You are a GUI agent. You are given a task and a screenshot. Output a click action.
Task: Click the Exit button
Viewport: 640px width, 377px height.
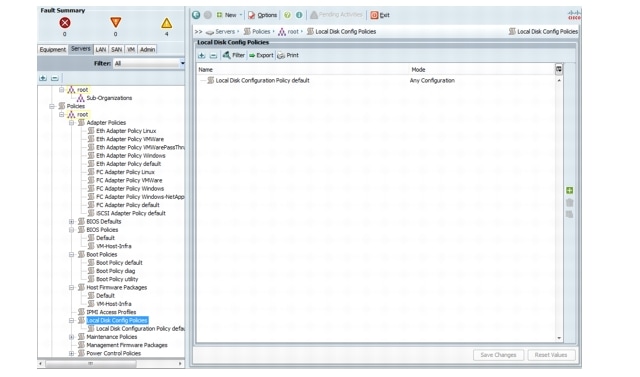380,15
